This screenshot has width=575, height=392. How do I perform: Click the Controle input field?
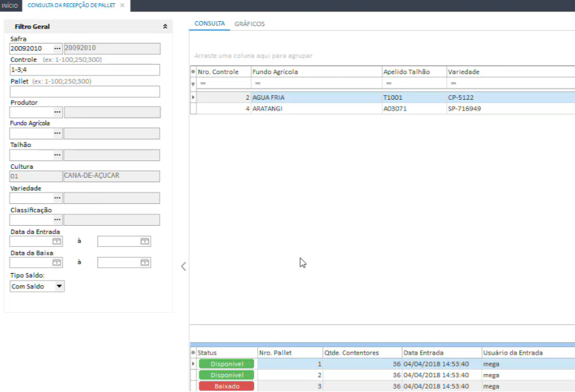coord(84,70)
